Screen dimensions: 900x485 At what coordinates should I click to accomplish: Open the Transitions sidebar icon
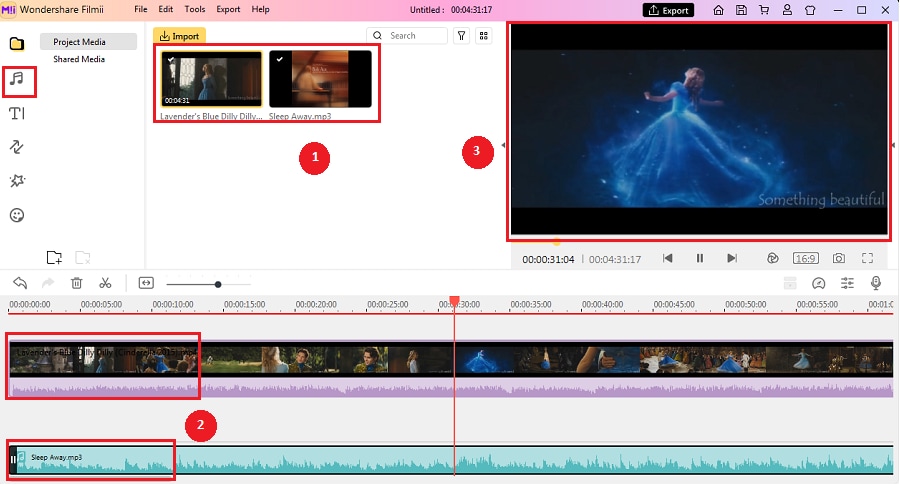click(17, 147)
